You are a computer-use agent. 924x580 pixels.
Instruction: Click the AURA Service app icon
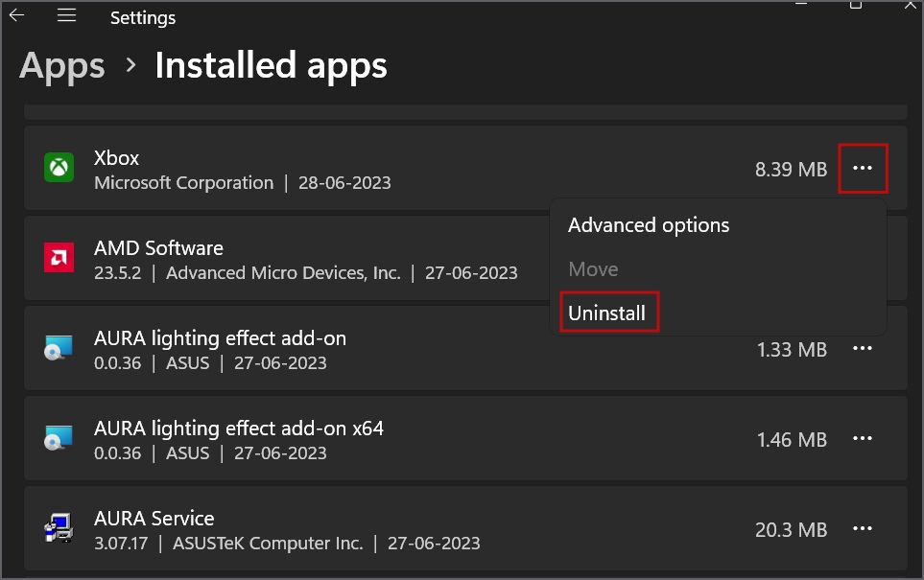[59, 528]
